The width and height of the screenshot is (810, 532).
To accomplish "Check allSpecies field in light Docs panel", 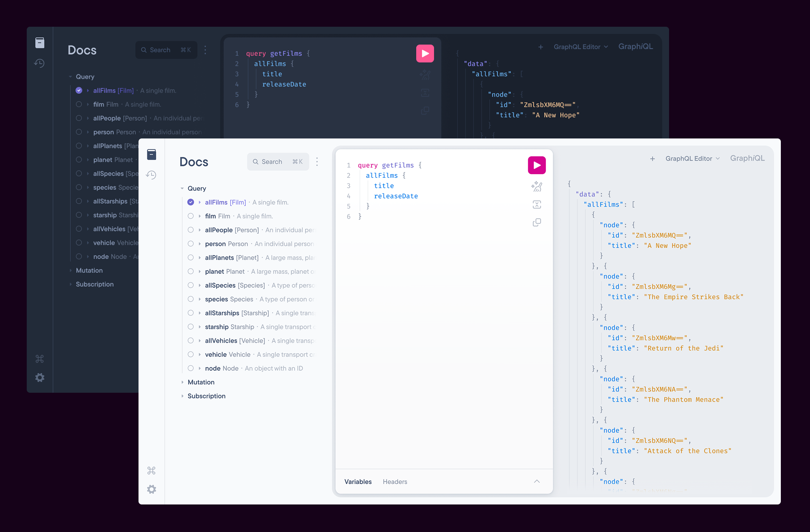I will [191, 285].
